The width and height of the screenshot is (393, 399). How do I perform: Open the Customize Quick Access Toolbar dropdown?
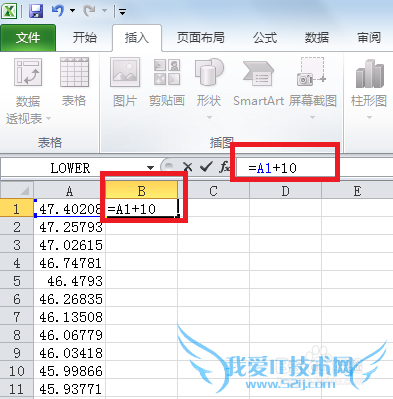pos(122,12)
